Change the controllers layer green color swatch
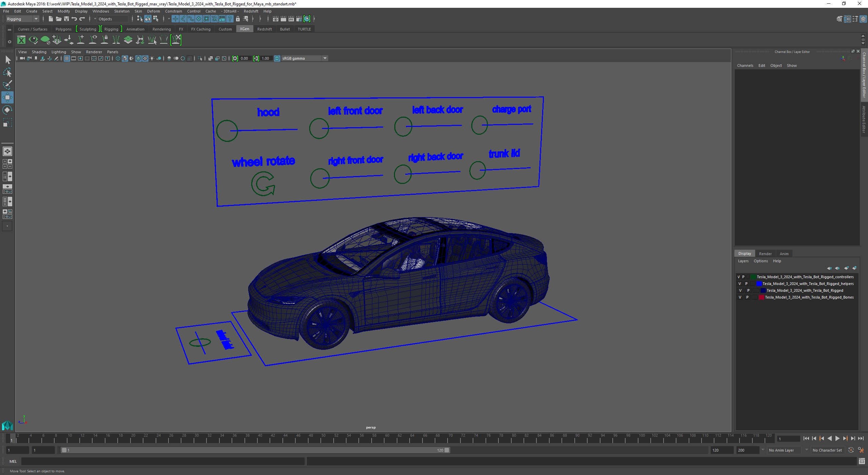Image resolution: width=868 pixels, height=475 pixels. pyautogui.click(x=753, y=277)
